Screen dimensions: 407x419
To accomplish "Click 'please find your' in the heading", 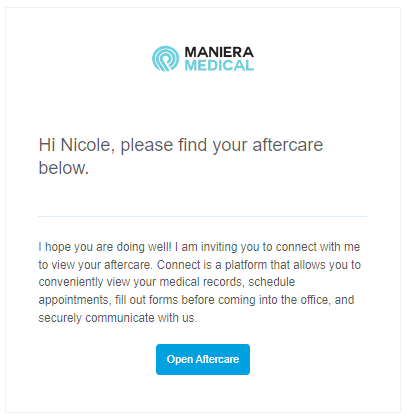I will pos(184,145).
